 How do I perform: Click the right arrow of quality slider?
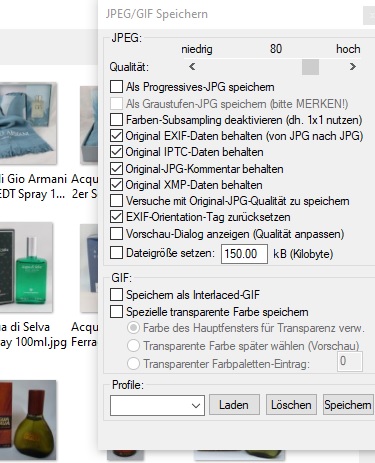click(353, 67)
